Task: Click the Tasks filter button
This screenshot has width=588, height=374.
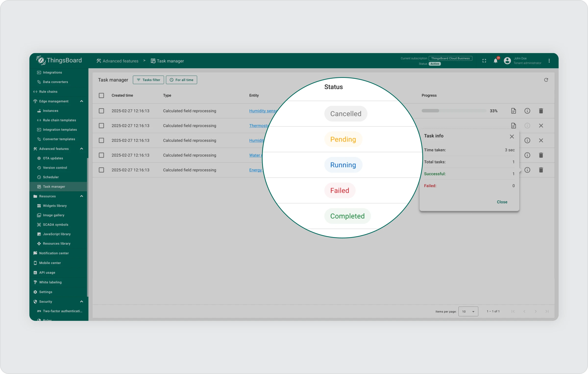Action: pos(148,80)
